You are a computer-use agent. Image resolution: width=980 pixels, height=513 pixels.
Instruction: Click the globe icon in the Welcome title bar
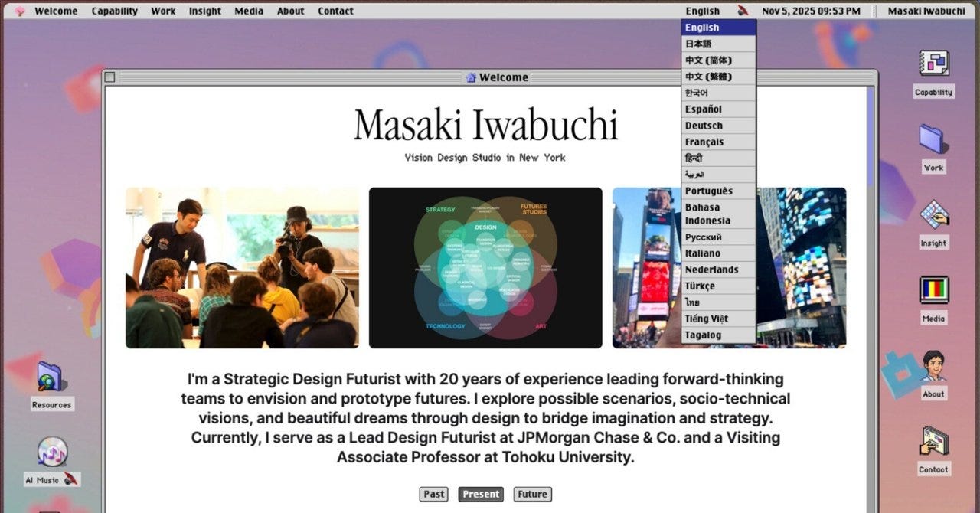469,77
